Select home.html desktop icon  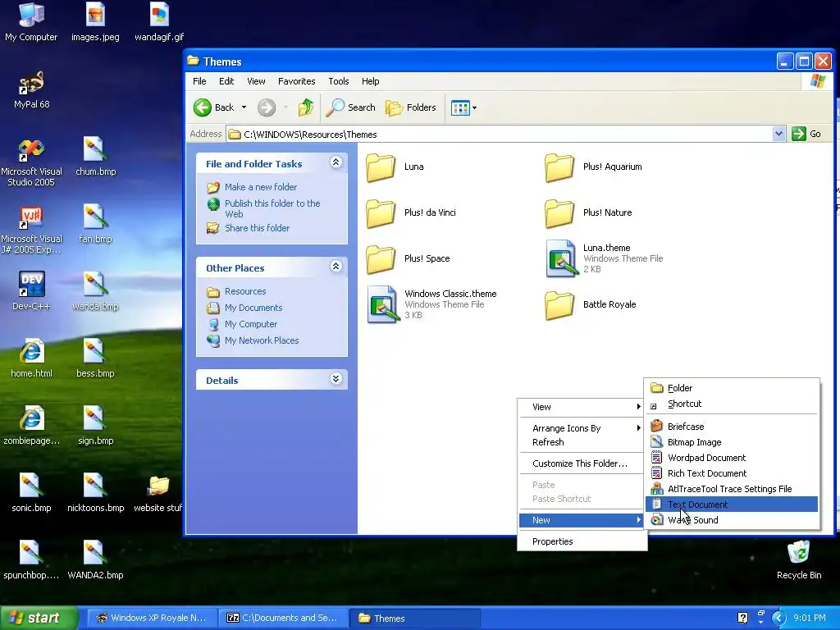[x=32, y=358]
